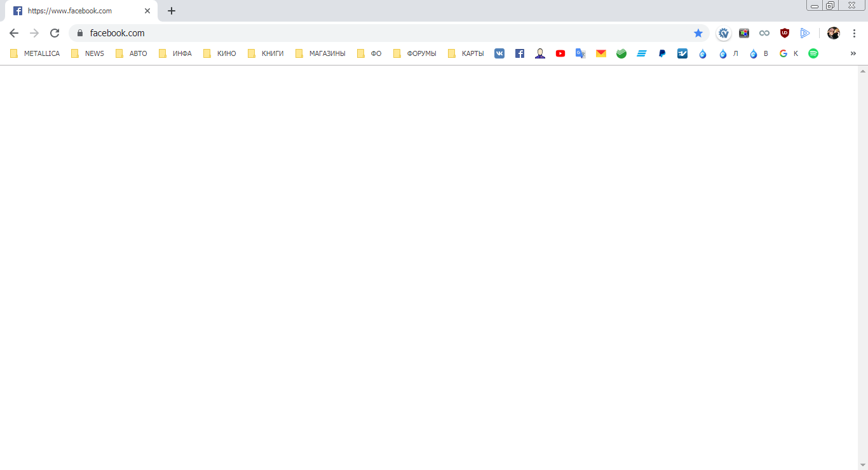Open the Chrome three-dot menu
The image size is (868, 470).
coord(854,33)
